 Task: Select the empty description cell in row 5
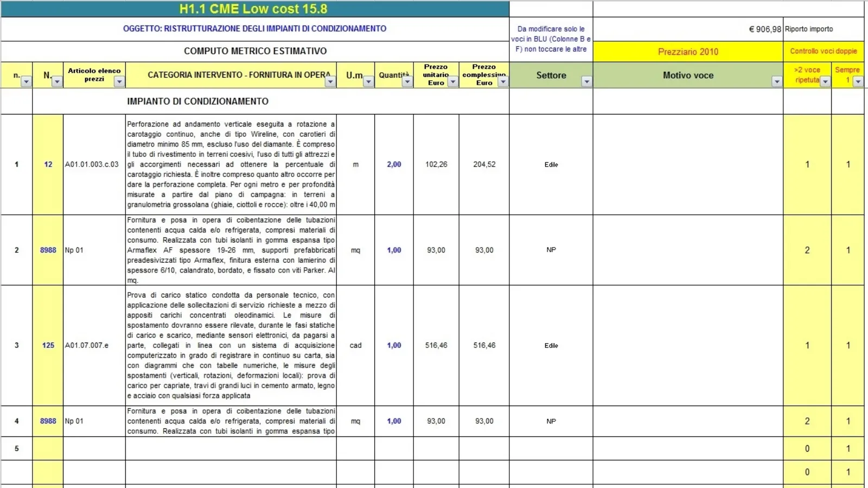(231, 448)
